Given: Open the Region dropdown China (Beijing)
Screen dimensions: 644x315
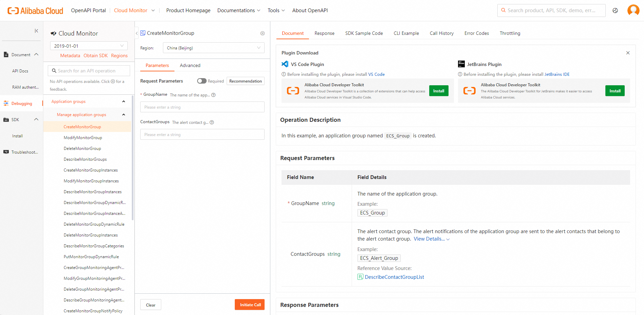Looking at the screenshot, I should [x=213, y=48].
